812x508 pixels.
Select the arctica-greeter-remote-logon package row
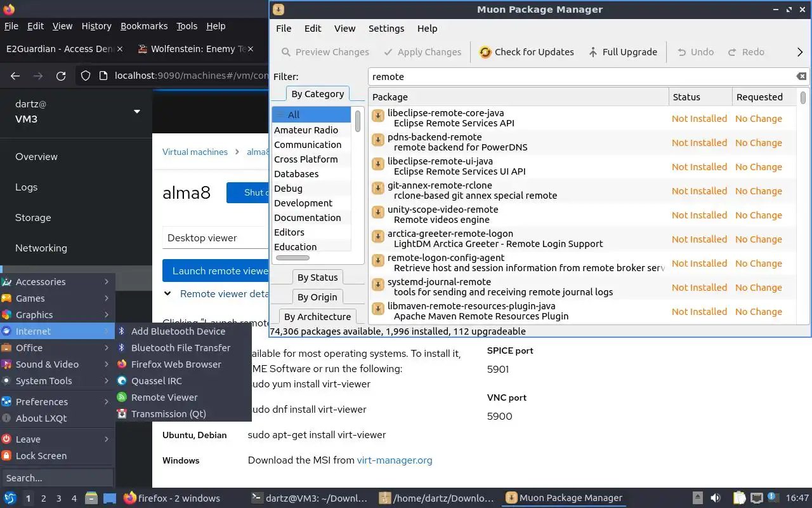click(582, 239)
